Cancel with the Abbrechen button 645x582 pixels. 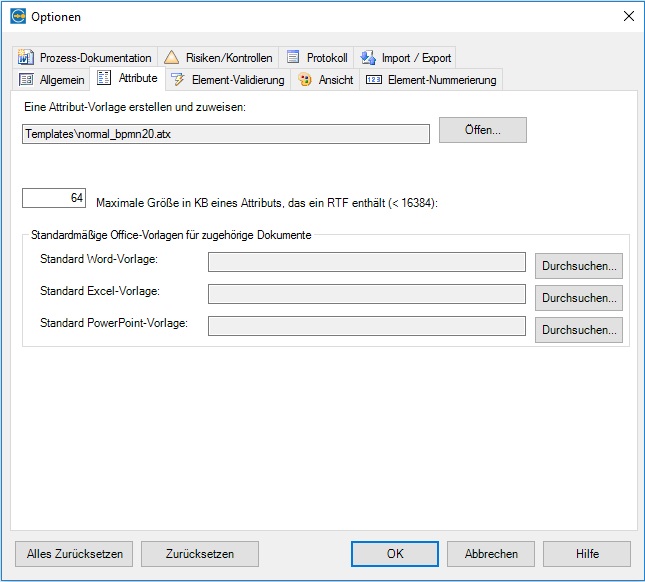click(x=491, y=554)
